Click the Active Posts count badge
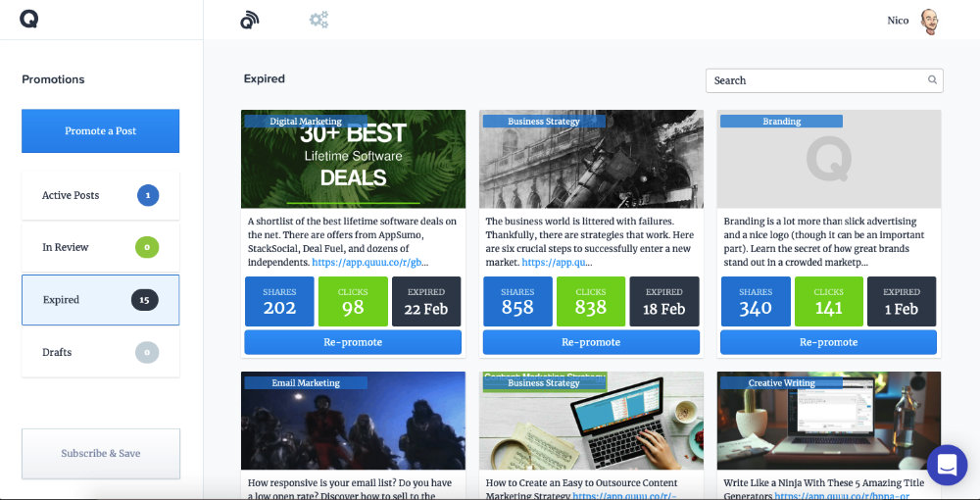This screenshot has width=980, height=500. coord(148,195)
